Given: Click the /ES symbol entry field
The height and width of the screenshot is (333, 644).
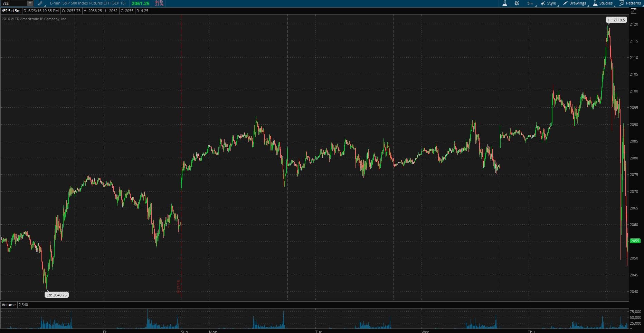Looking at the screenshot, I should [x=14, y=3].
